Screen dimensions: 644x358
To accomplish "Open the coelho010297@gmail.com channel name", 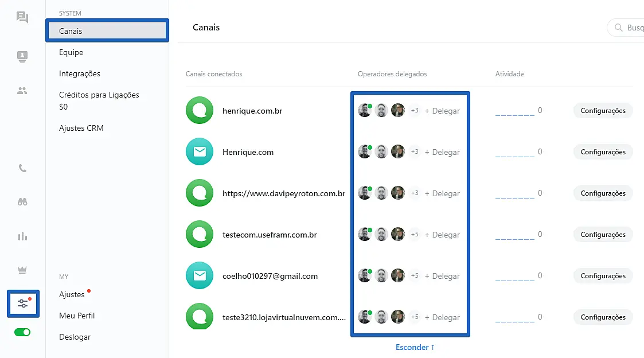I will point(270,276).
